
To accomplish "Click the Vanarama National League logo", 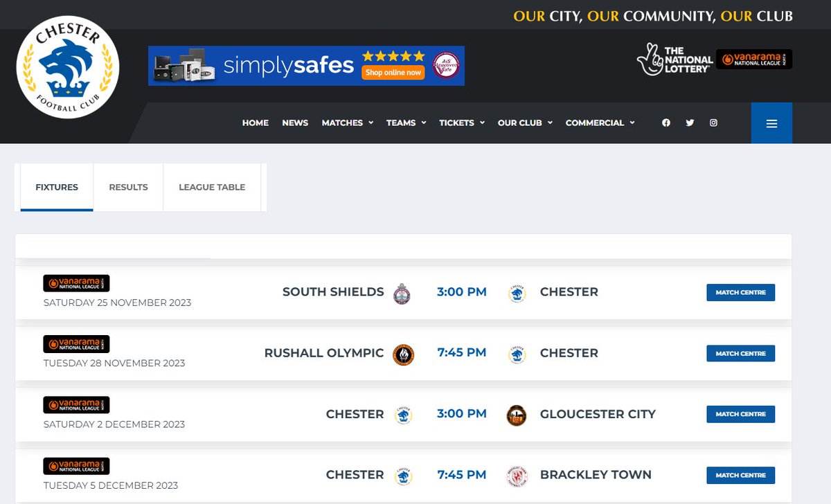I will [754, 60].
